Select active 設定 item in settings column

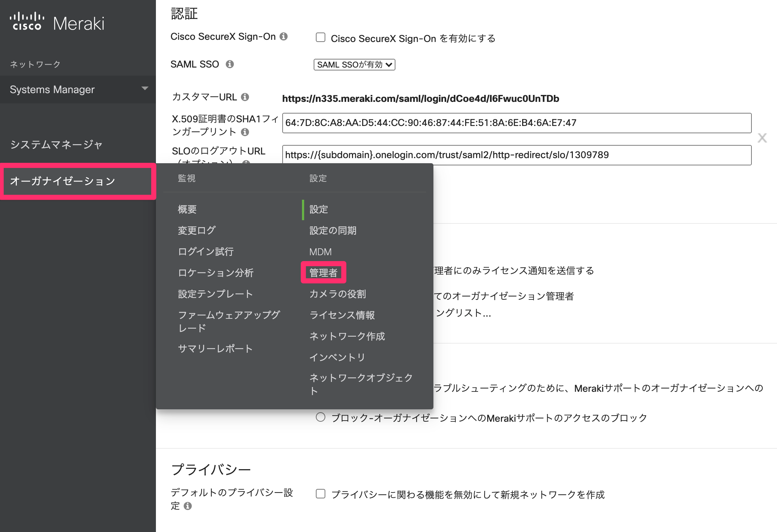tap(319, 209)
